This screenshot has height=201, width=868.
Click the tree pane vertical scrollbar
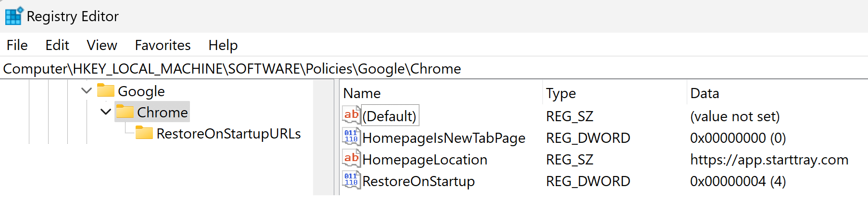pos(323,138)
